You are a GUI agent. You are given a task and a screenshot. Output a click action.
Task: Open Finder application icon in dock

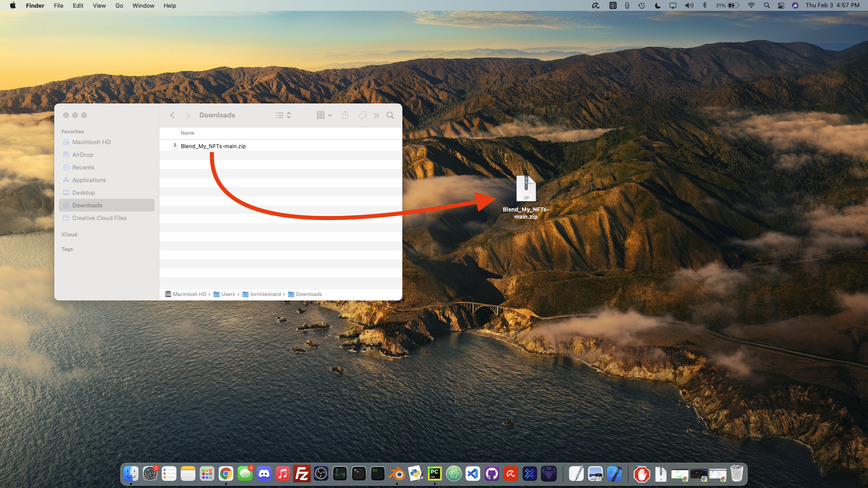(x=131, y=474)
